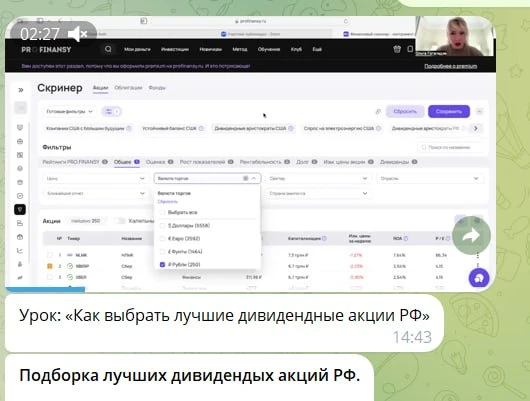Viewport: 530px width, 401px height.
Task: Show next preset filters with right arrow
Action: coord(476,128)
